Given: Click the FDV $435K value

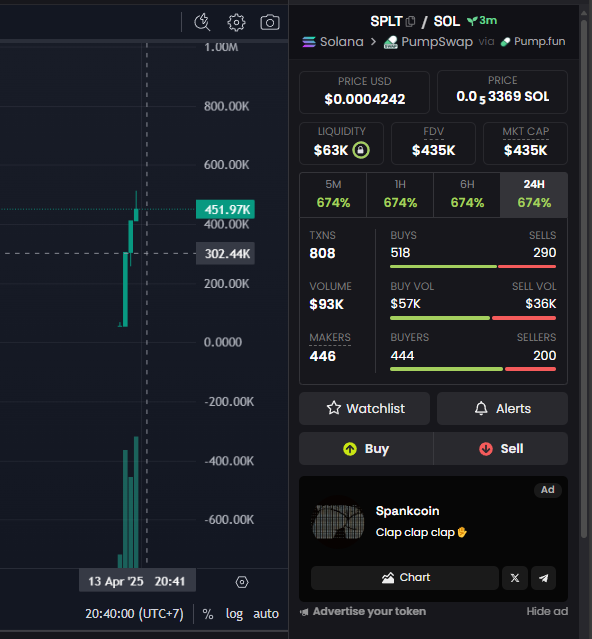Looking at the screenshot, I should pos(434,150).
